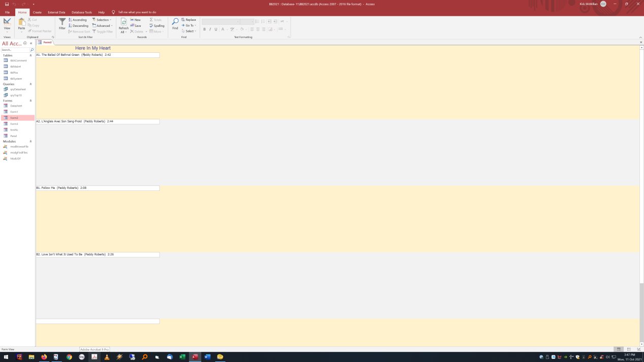Click the B1 Follow Me text field
This screenshot has height=362, width=644.
[x=98, y=188]
